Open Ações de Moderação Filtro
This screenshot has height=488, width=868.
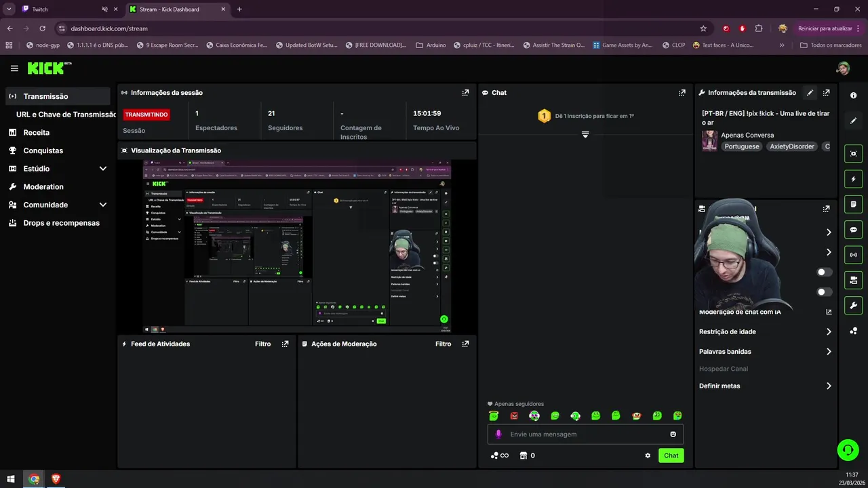(x=443, y=344)
